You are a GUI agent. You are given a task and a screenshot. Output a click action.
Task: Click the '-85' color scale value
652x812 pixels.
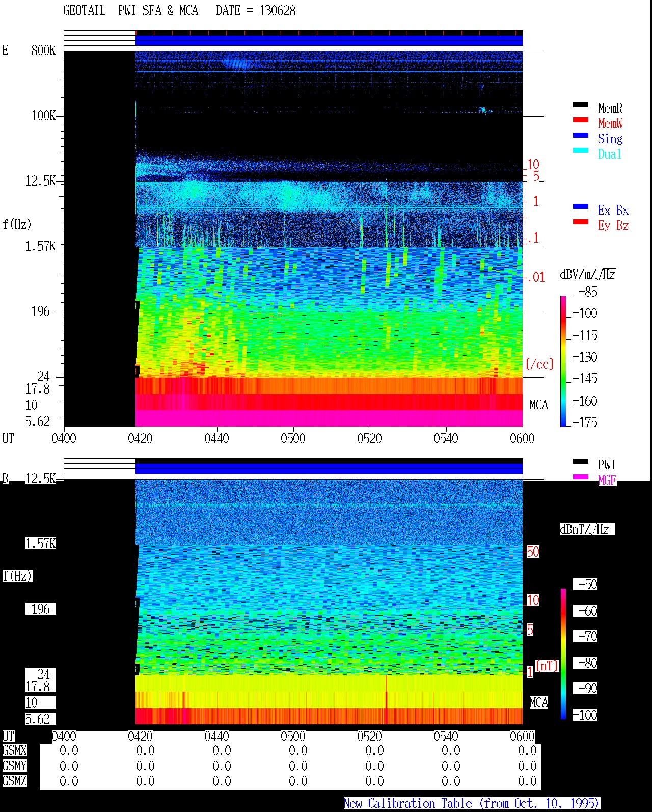[x=588, y=292]
